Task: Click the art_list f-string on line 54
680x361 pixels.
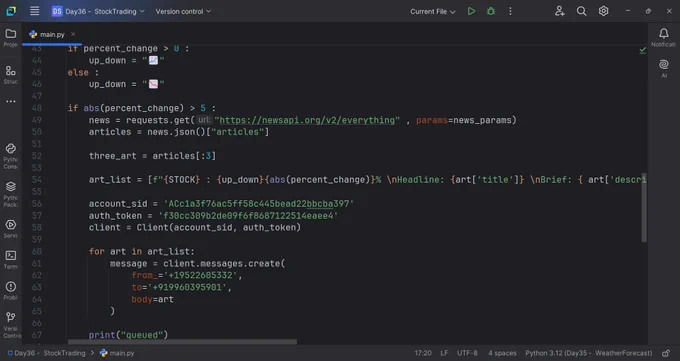Action: pos(397,180)
